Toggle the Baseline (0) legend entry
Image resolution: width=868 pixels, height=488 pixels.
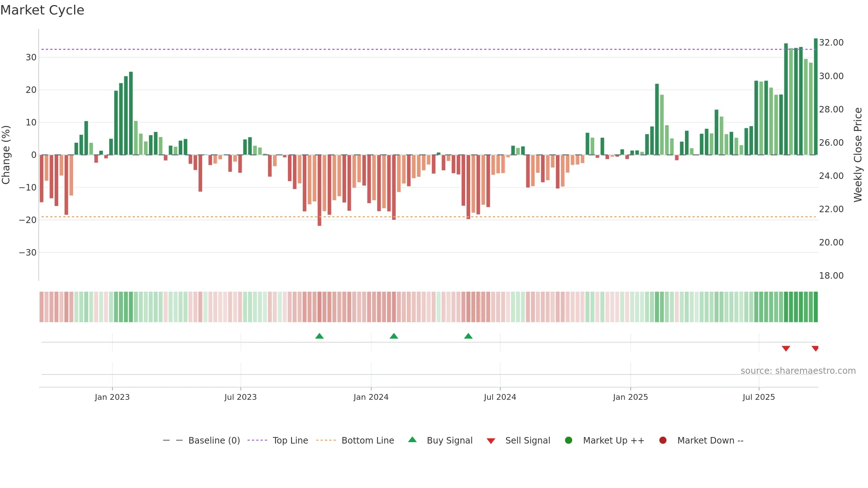tap(201, 440)
